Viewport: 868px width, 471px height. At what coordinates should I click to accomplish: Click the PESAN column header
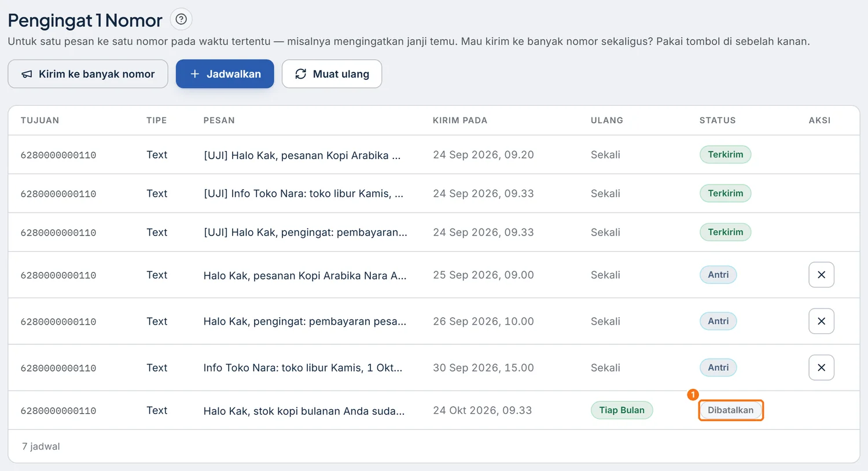pyautogui.click(x=219, y=120)
